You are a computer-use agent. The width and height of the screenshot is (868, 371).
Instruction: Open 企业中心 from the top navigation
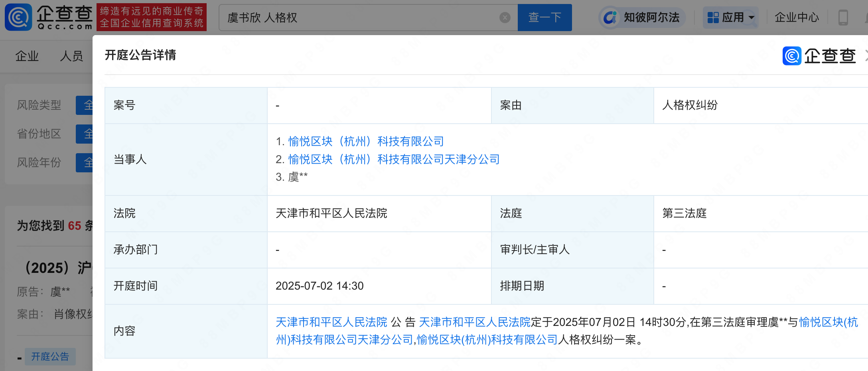pos(796,18)
